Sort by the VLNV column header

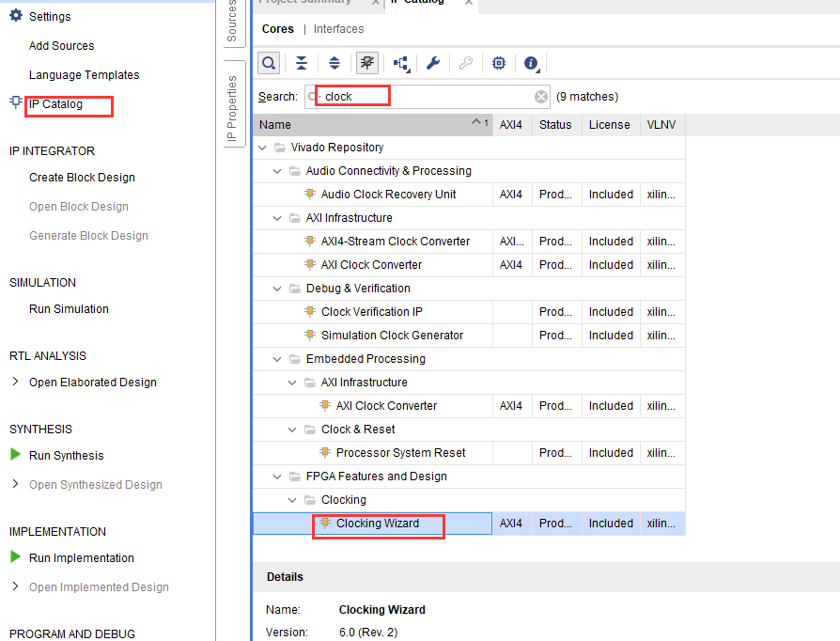[662, 125]
